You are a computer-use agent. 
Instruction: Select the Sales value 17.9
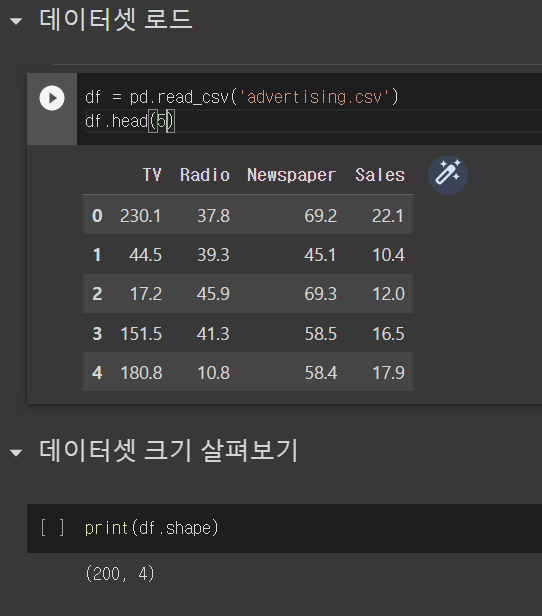point(388,372)
